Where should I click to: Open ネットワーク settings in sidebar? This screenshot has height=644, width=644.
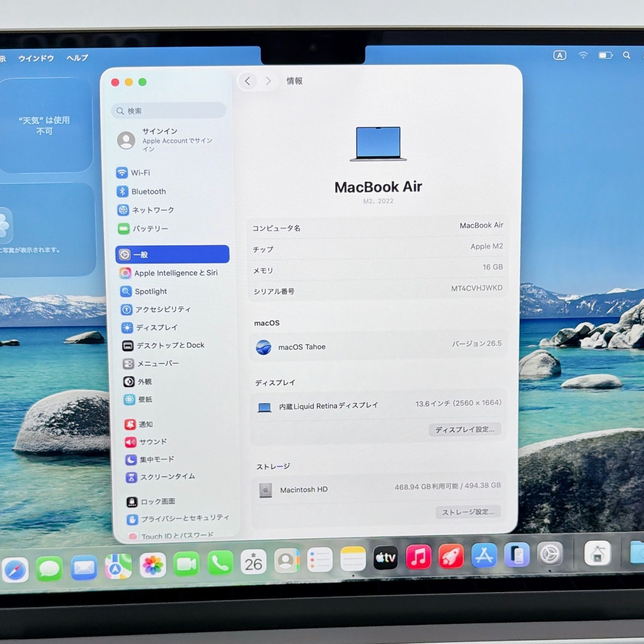click(146, 210)
